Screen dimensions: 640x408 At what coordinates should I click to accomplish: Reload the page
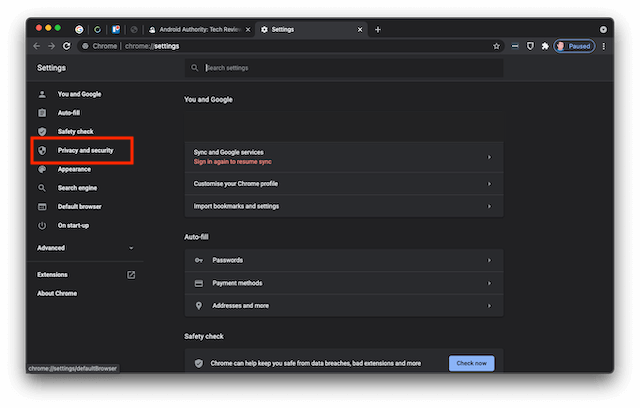pyautogui.click(x=67, y=46)
